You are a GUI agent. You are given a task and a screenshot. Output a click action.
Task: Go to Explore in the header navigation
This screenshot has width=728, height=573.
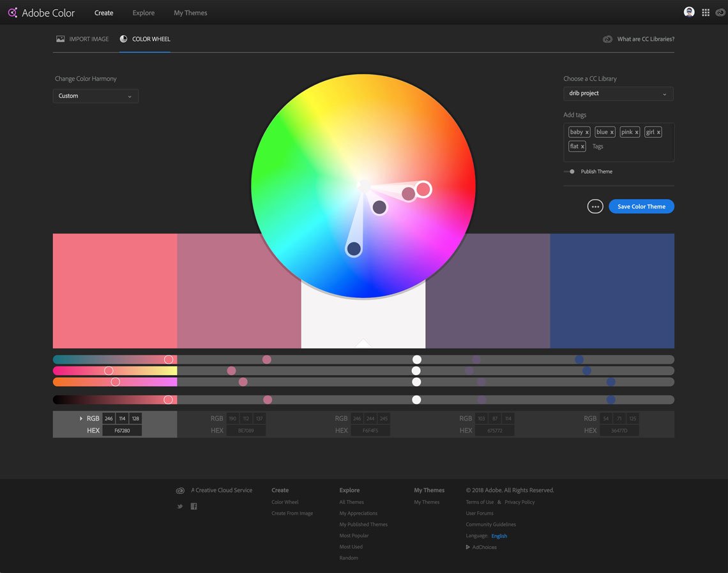point(144,13)
